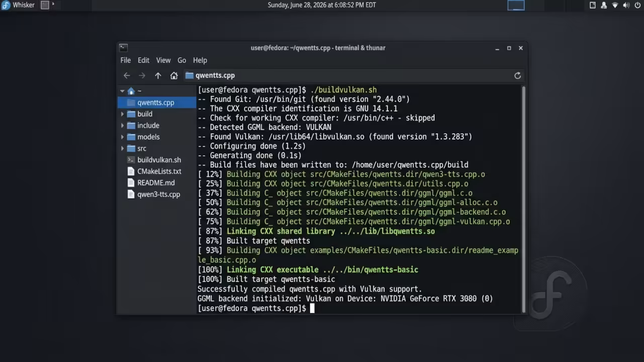Image resolution: width=644 pixels, height=362 pixels.
Task: Click the buildvulkan.sh script icon
Action: click(131, 160)
